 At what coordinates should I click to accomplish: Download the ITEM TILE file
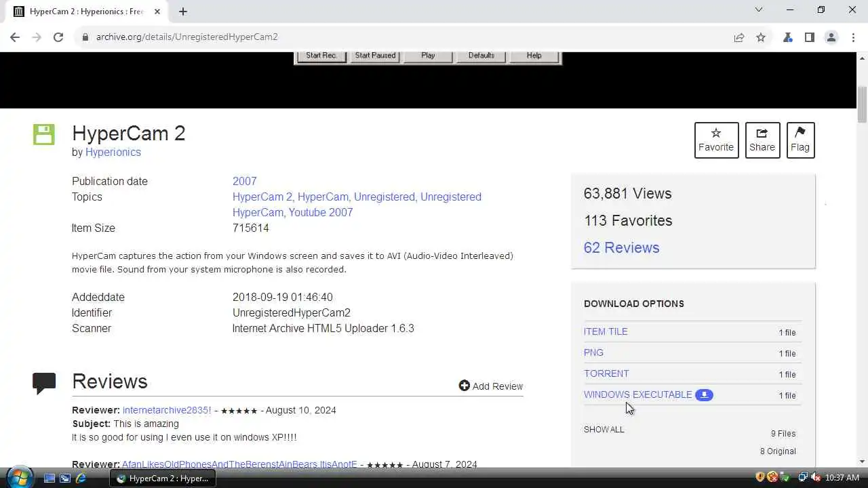(606, 331)
